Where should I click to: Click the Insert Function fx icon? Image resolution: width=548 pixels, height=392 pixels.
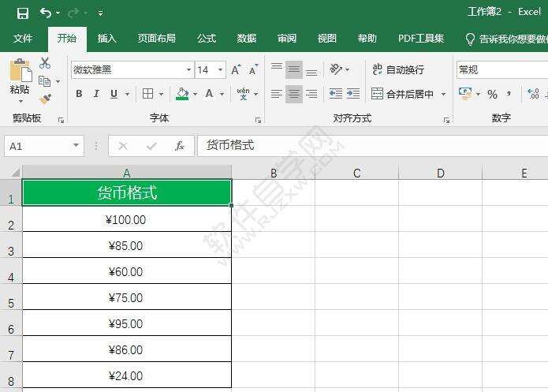(180, 145)
